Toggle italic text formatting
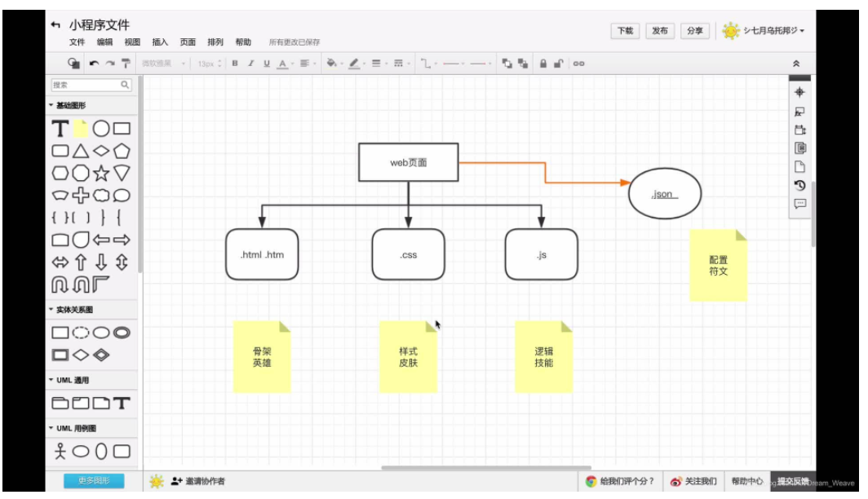Screen dimensions: 868x499 pos(250,64)
